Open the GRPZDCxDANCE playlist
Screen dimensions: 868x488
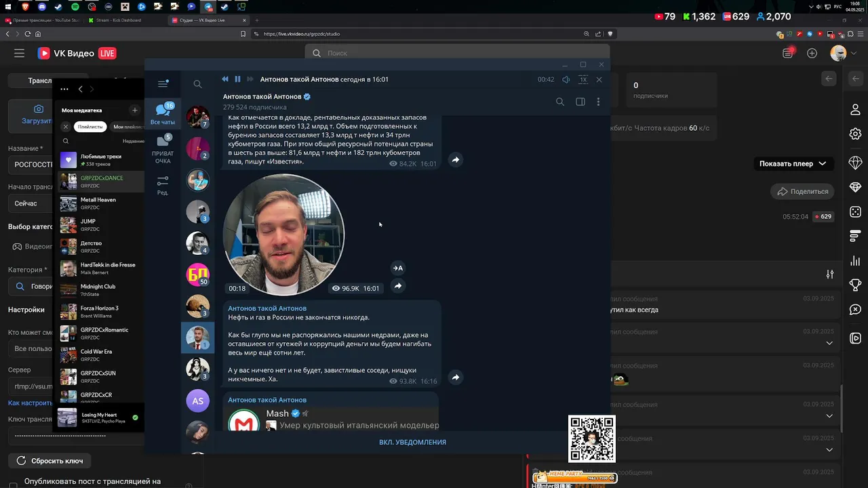coord(102,182)
